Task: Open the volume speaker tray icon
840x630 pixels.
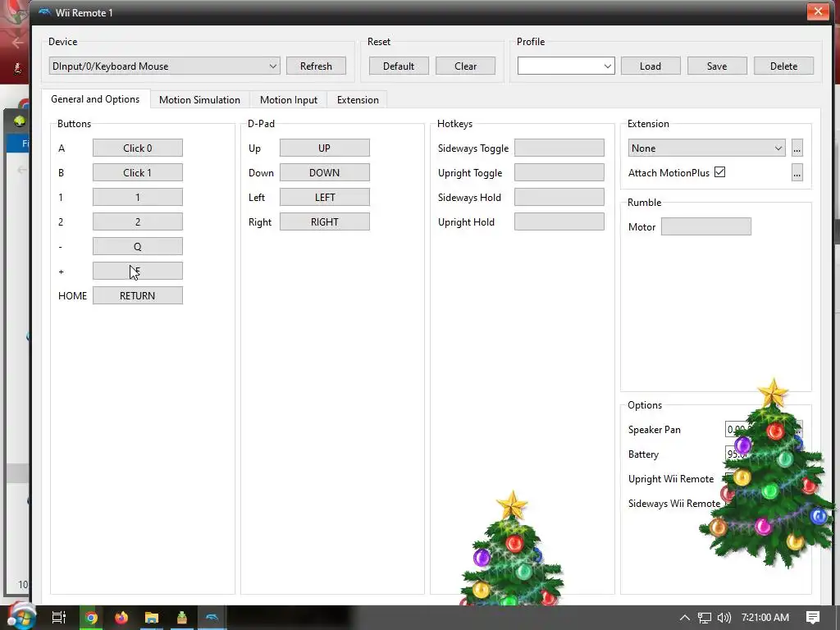Action: click(x=724, y=618)
